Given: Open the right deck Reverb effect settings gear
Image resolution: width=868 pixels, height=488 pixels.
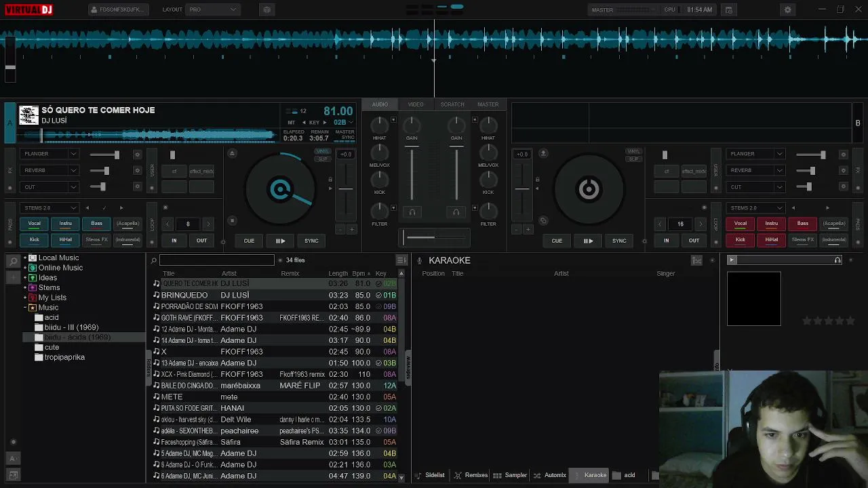Looking at the screenshot, I should click(x=843, y=171).
